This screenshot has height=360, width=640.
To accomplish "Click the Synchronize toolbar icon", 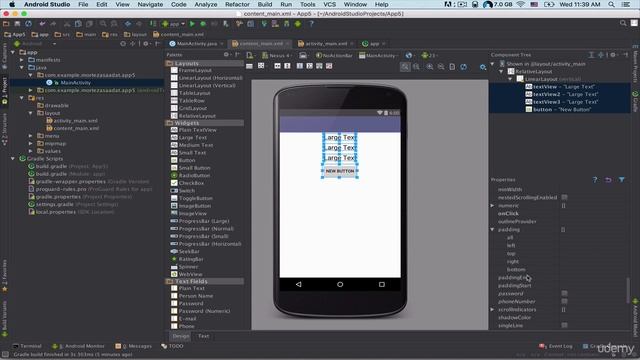I will [x=28, y=24].
